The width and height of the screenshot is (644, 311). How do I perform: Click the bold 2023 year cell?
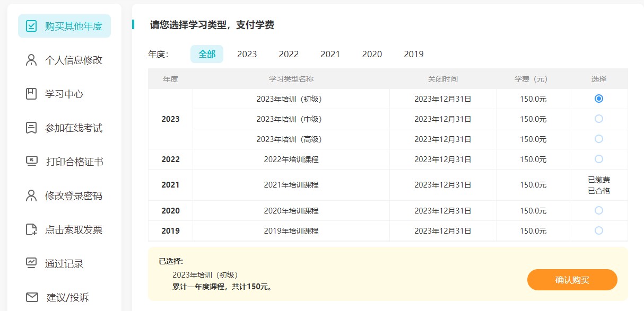pyautogui.click(x=171, y=119)
